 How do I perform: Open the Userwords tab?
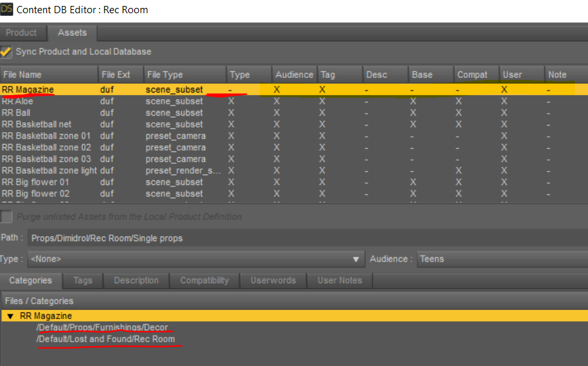[273, 280]
